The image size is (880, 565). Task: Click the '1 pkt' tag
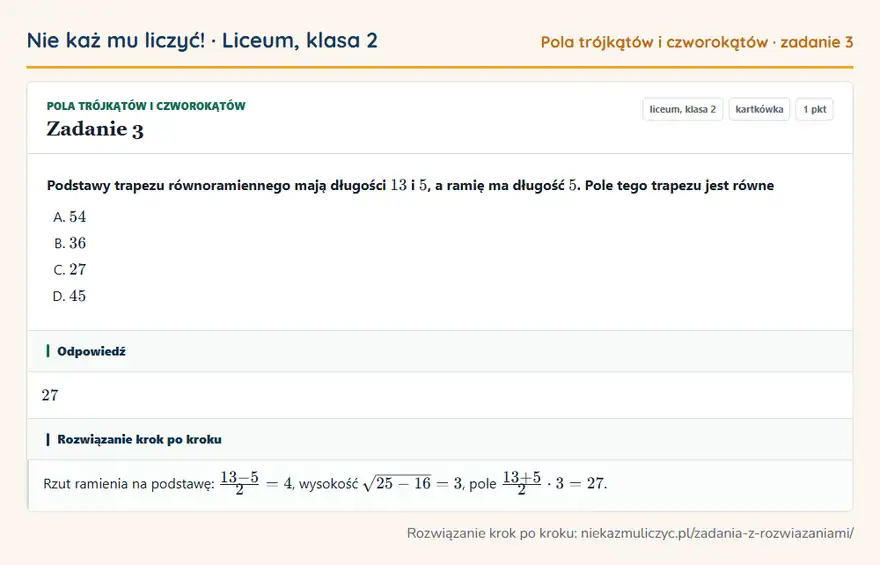click(814, 109)
